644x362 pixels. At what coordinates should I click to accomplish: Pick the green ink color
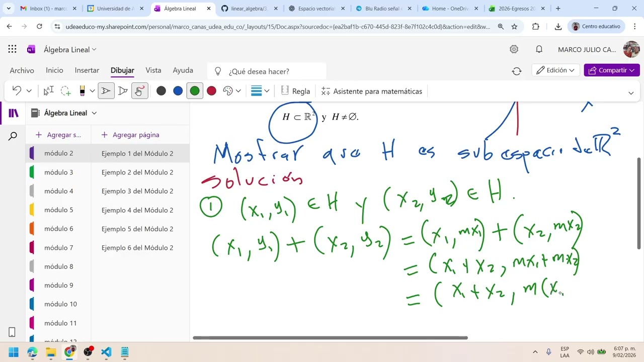195,91
